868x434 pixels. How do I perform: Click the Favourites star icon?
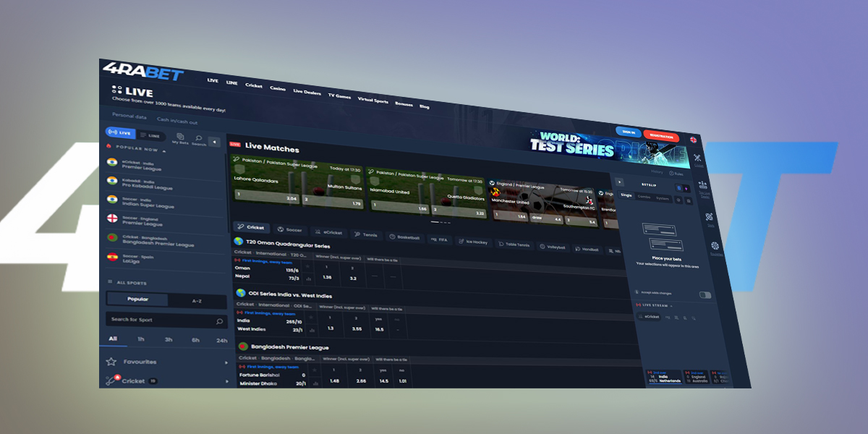pos(111,362)
